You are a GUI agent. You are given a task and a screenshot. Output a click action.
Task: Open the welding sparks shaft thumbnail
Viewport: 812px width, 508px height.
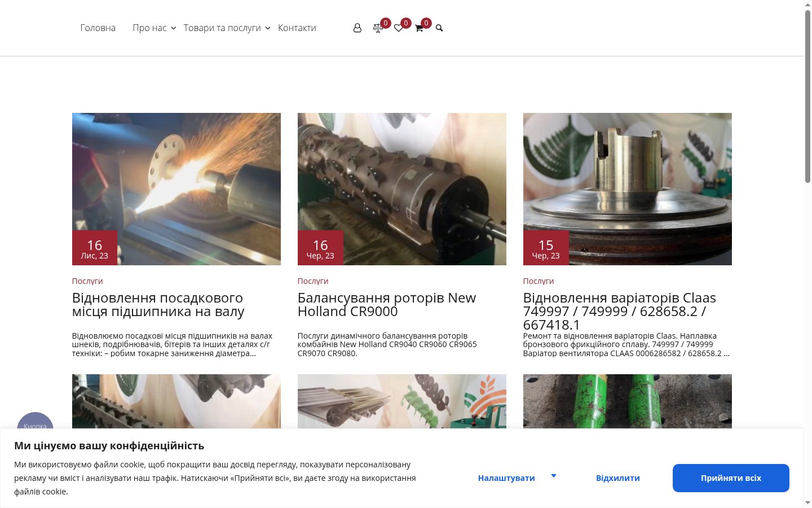176,189
